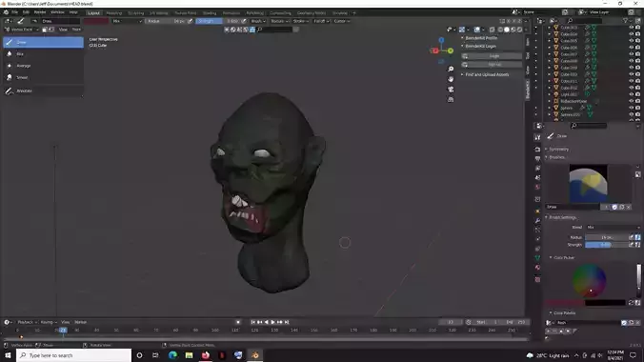Toggle the camera view gizmo icon

[451, 90]
